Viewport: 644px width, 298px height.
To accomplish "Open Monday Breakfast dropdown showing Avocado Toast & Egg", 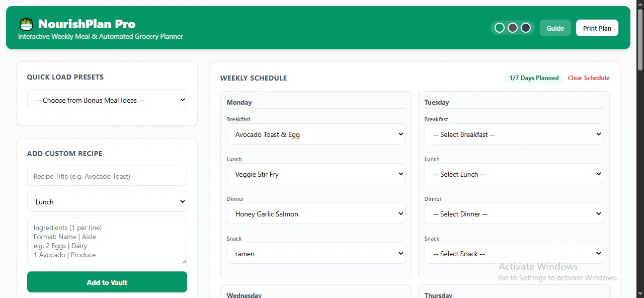I will click(316, 134).
